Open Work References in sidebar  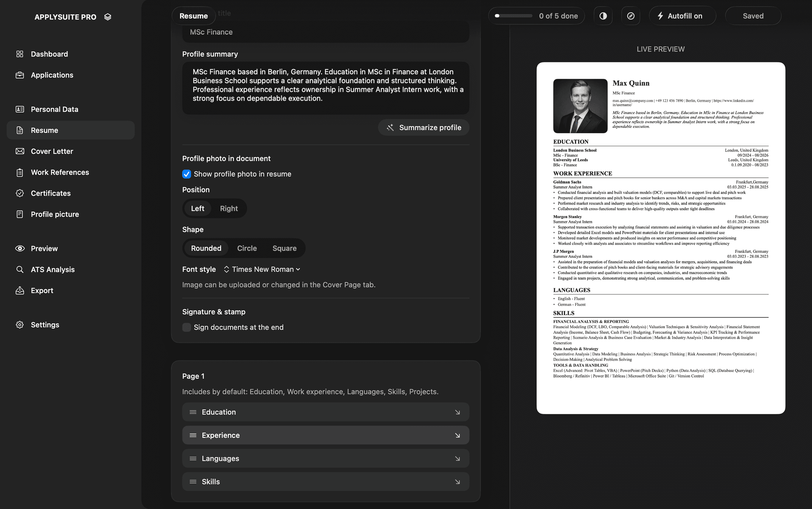click(60, 172)
